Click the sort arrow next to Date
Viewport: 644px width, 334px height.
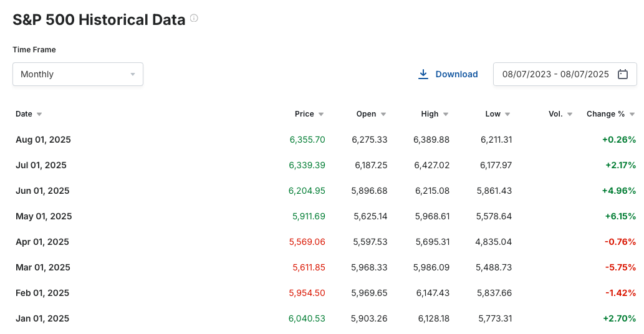[x=39, y=114]
